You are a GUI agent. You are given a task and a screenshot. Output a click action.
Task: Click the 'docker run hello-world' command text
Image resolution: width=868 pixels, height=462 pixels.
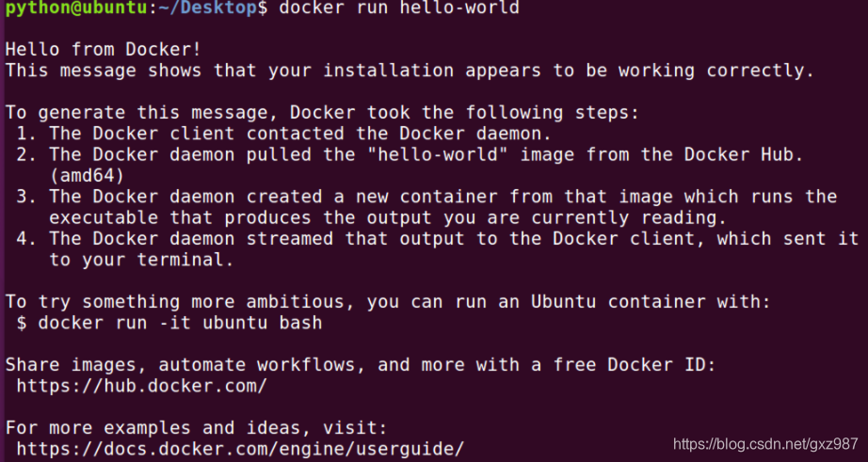(x=399, y=8)
